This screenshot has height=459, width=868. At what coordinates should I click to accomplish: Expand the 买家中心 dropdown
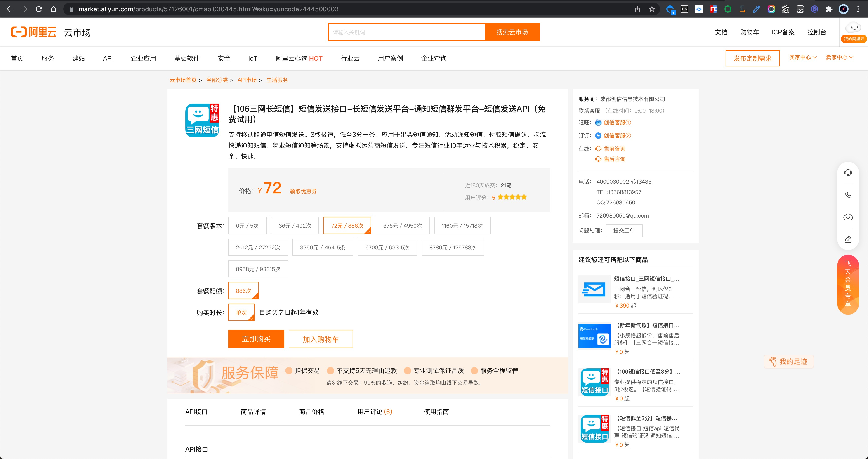(803, 57)
